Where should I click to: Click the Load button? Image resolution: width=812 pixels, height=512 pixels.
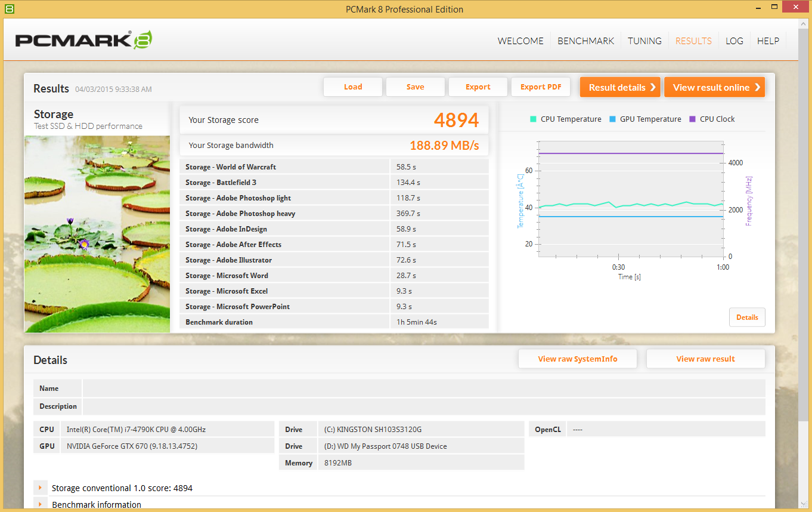click(353, 87)
